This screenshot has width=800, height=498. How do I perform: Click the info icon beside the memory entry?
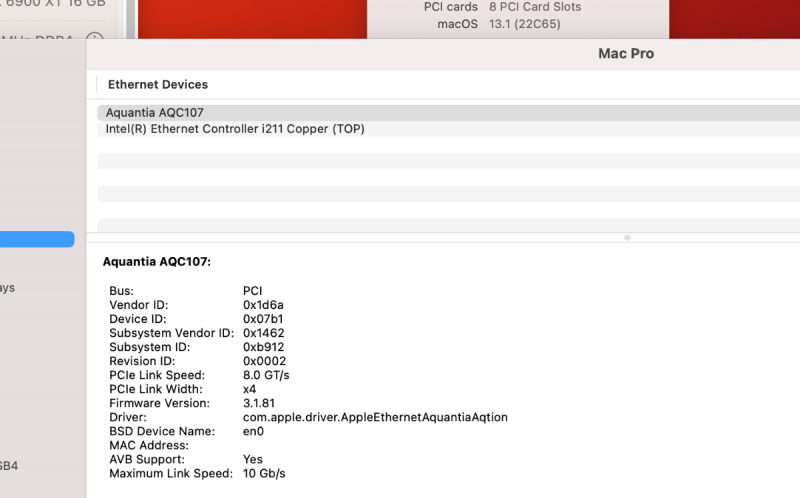pos(95,37)
